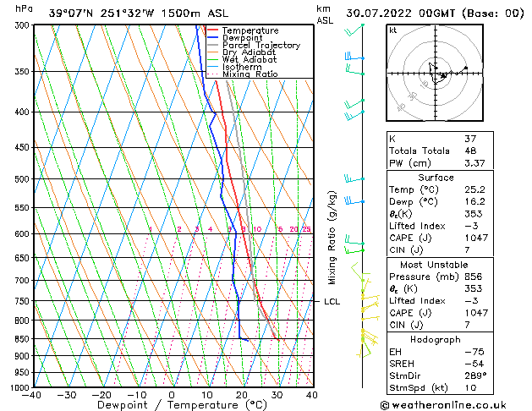Click the PW (cm) value 3.37
This screenshot has width=532, height=411.
pos(474,163)
